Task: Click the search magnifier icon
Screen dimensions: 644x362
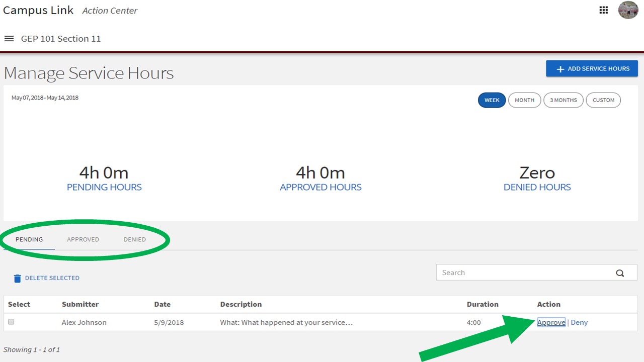Action: click(620, 273)
